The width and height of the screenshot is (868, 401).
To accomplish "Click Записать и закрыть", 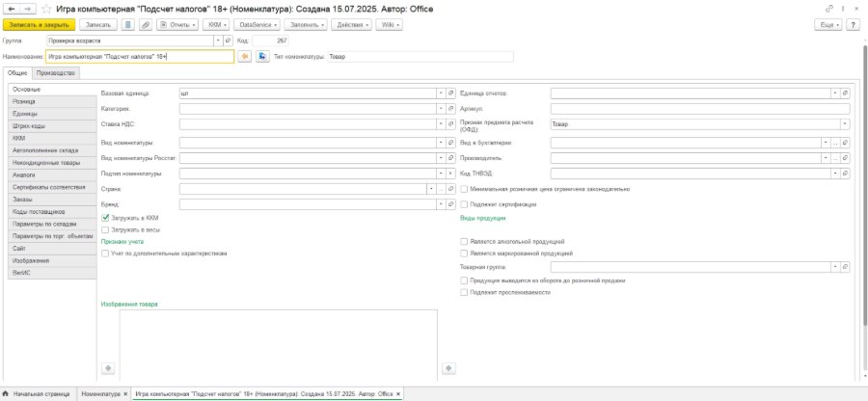I will [x=39, y=25].
